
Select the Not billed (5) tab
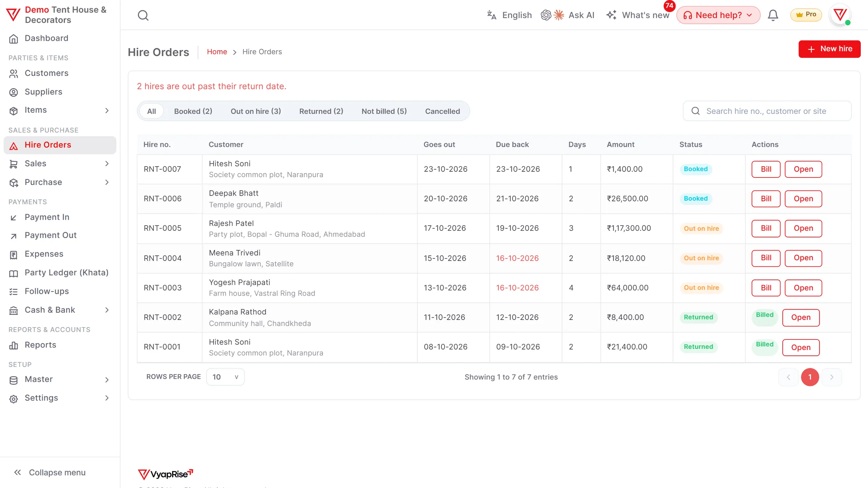(x=384, y=111)
